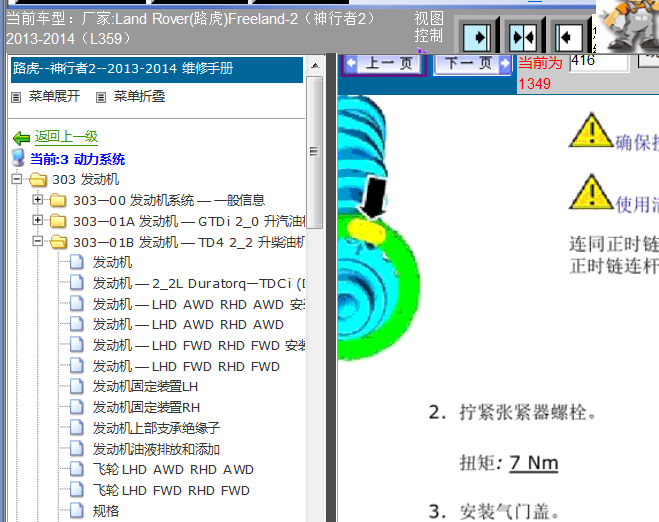Image resolution: width=659 pixels, height=522 pixels.
Task: Open 发动机—2_2L Duratorq—TDCi item
Action: (x=199, y=284)
